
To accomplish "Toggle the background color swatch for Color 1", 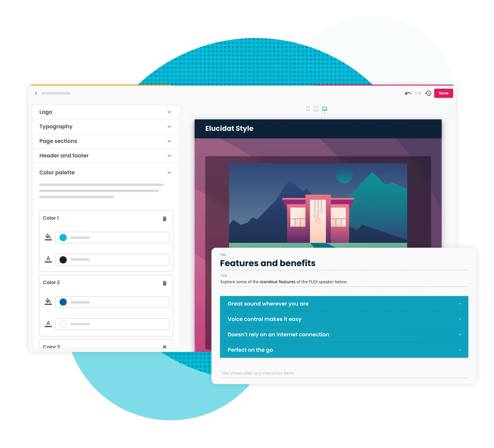I will pyautogui.click(x=64, y=238).
